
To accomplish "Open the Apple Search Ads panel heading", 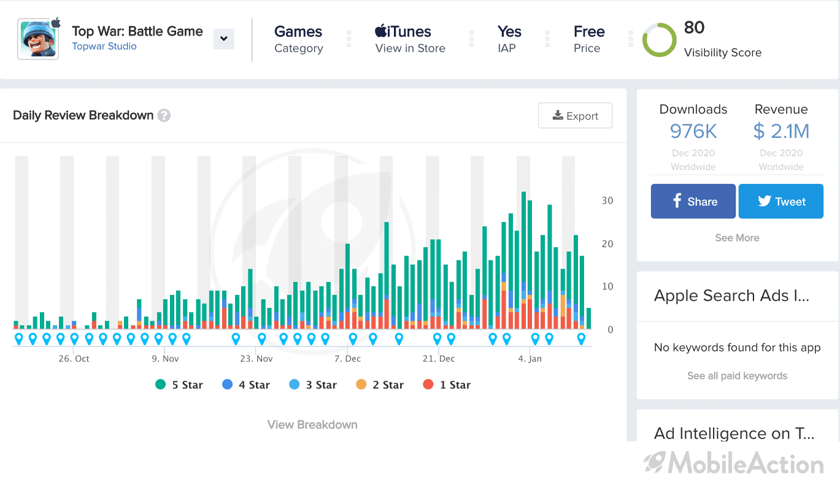I will pyautogui.click(x=731, y=296).
